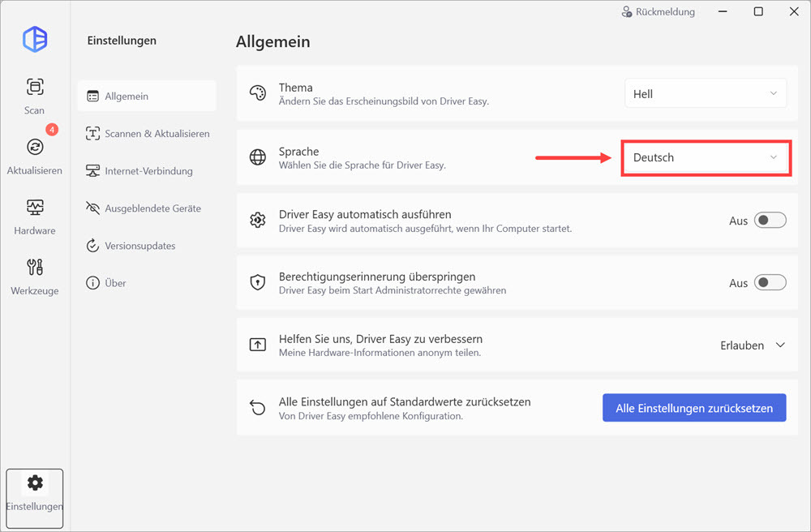The image size is (811, 532).
Task: Open the Über settings page
Action: (x=147, y=283)
